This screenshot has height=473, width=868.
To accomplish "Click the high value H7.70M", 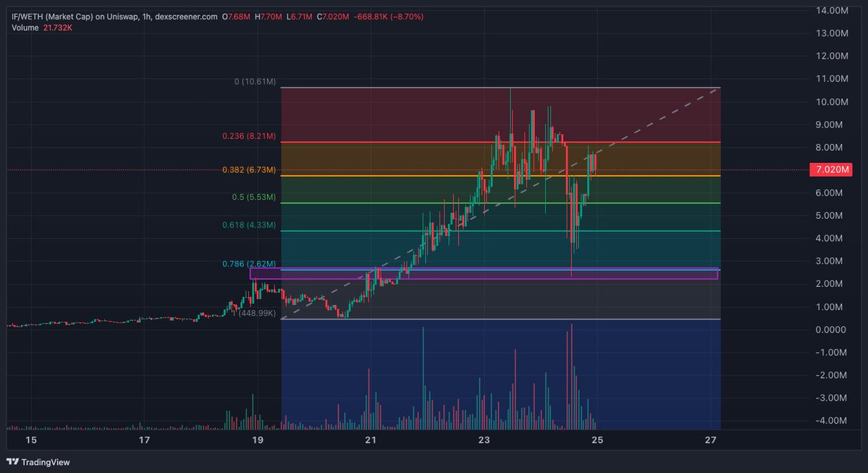I will 269,17.
